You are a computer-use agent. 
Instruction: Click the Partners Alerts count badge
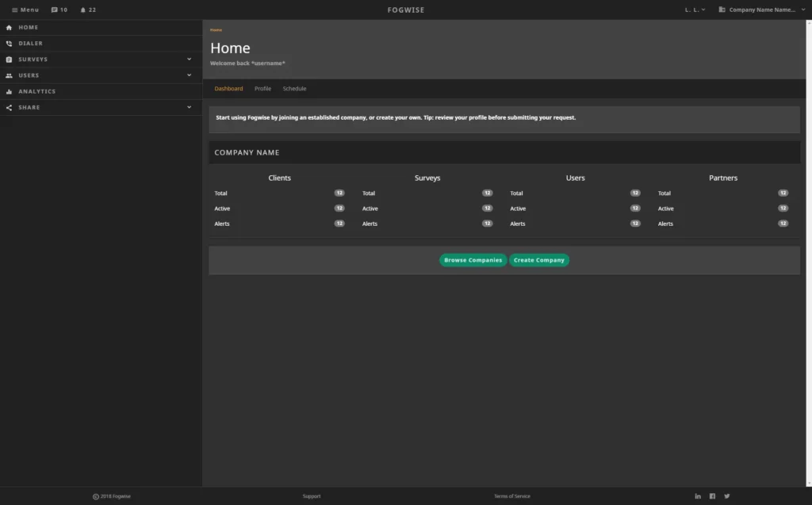click(x=783, y=224)
